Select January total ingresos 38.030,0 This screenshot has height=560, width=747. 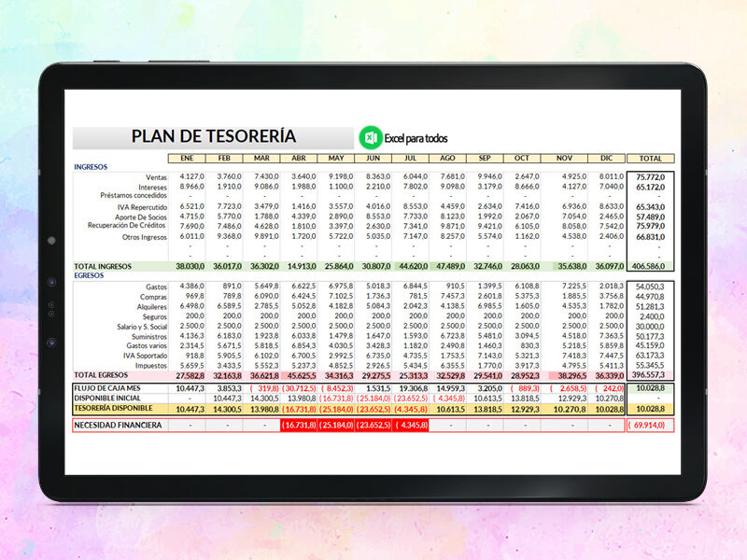[190, 266]
